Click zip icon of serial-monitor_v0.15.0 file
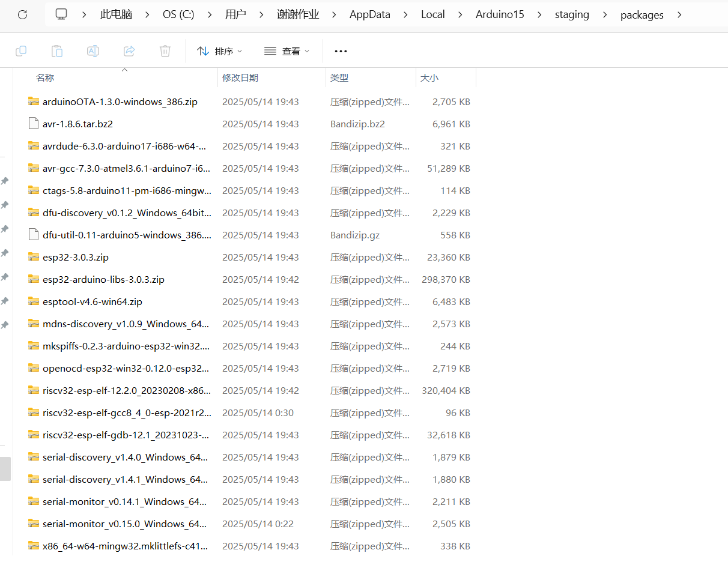Screen dimensions: 728x562 pyautogui.click(x=34, y=524)
